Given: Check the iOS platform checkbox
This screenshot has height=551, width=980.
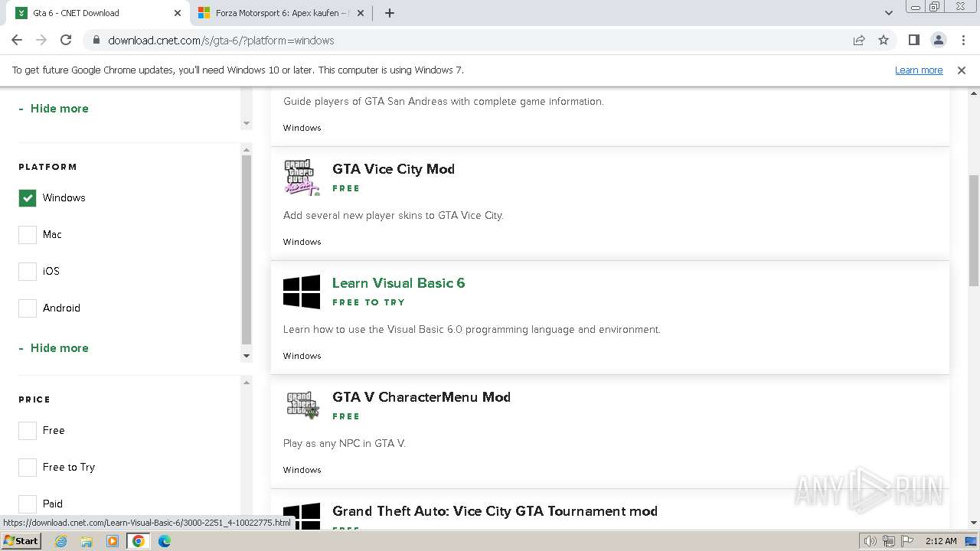Looking at the screenshot, I should coord(28,272).
